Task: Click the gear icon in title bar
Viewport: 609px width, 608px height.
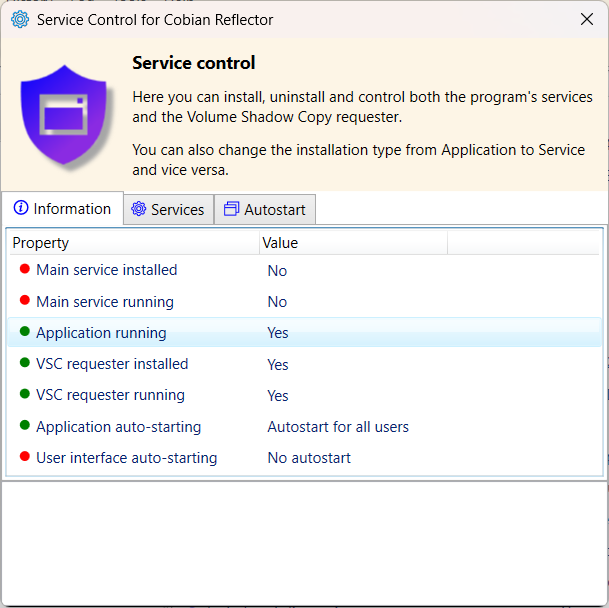Action: [x=20, y=20]
